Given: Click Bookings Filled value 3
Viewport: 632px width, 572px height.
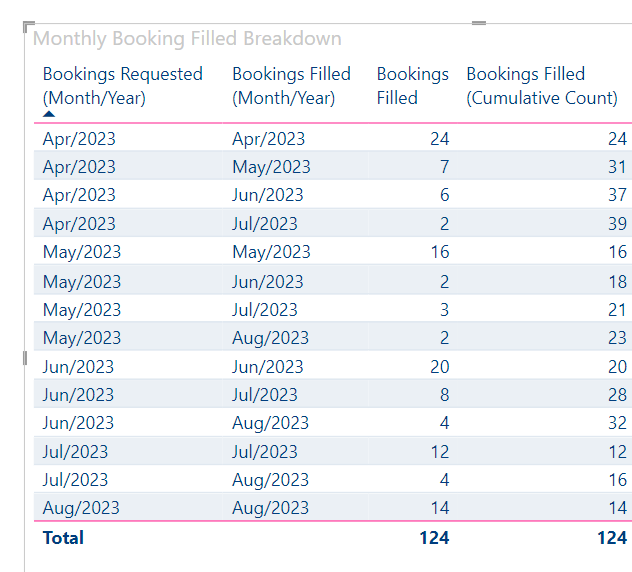Looking at the screenshot, I should (x=445, y=310).
